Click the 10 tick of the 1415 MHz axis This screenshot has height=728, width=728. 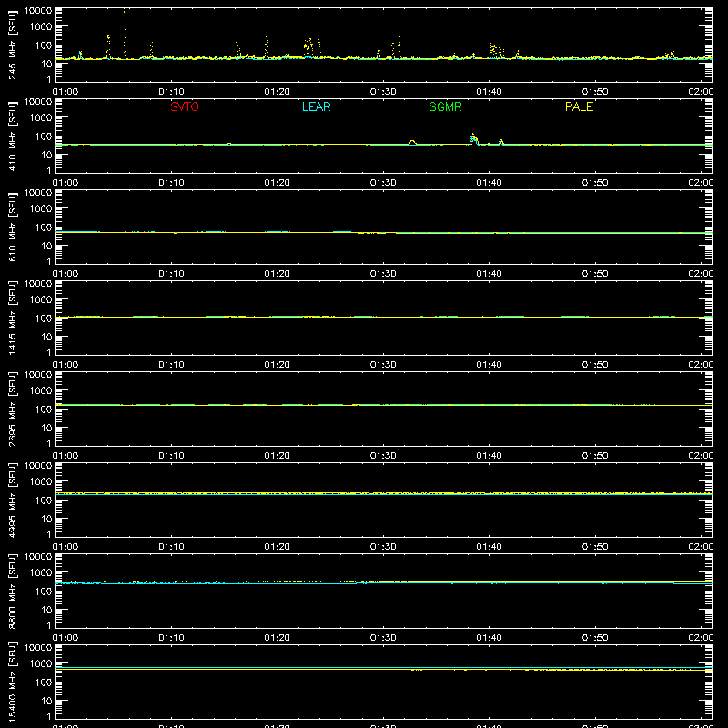46,337
